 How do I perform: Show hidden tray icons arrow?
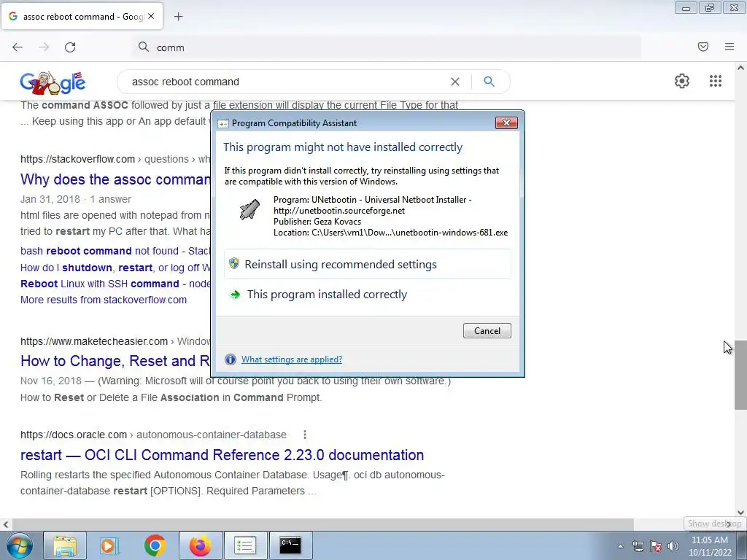tap(620, 546)
